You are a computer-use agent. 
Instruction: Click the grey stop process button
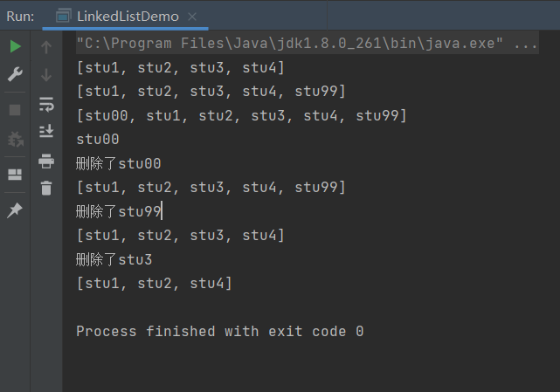click(15, 110)
